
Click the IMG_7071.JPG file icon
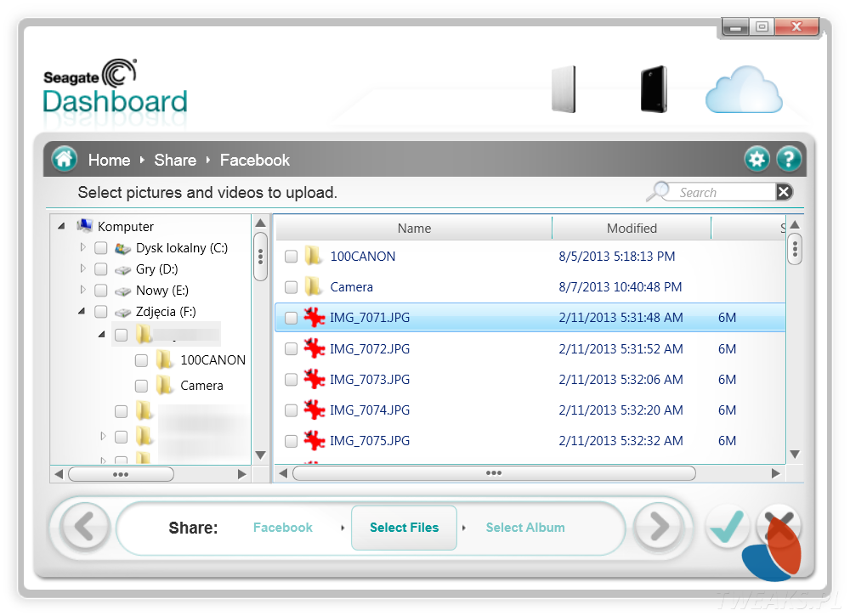(314, 318)
